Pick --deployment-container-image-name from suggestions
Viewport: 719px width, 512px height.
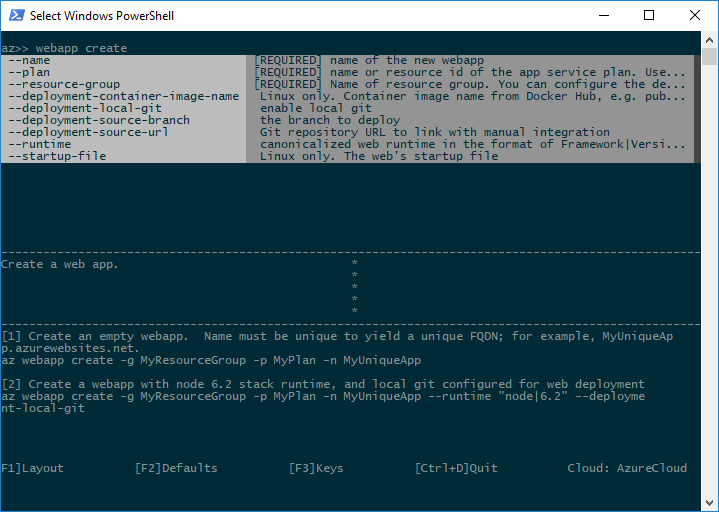[x=123, y=97]
